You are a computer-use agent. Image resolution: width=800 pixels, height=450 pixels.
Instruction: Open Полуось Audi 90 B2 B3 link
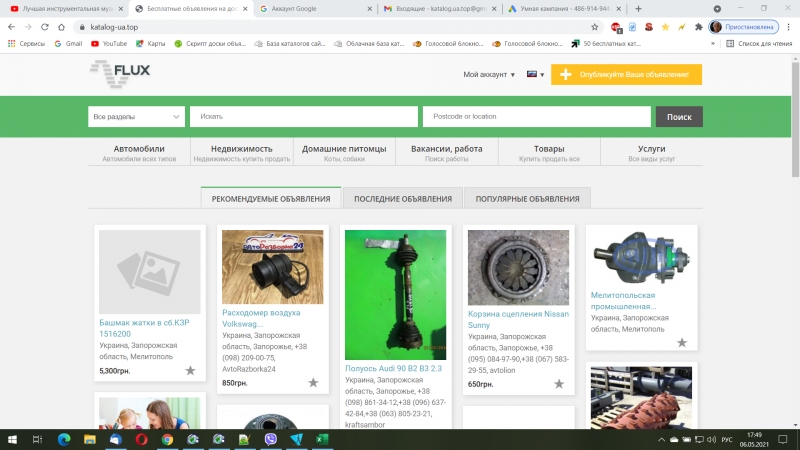tap(393, 368)
